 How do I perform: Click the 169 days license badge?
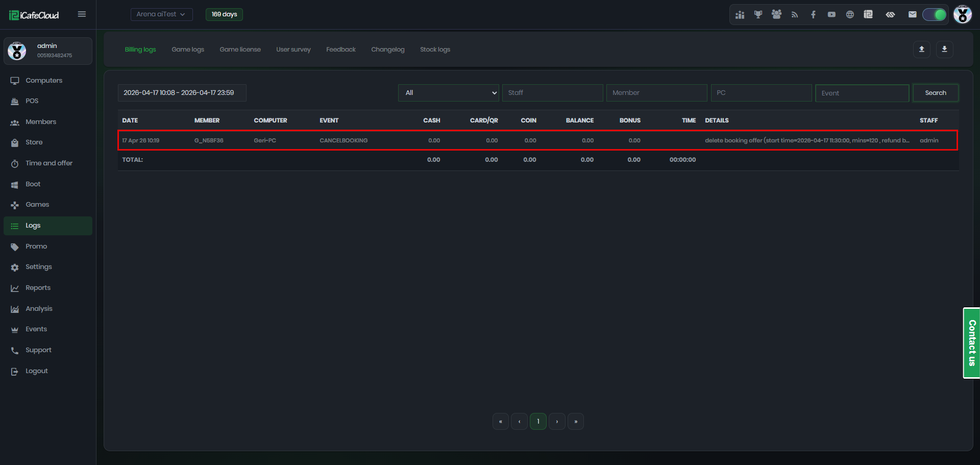pyautogui.click(x=224, y=14)
